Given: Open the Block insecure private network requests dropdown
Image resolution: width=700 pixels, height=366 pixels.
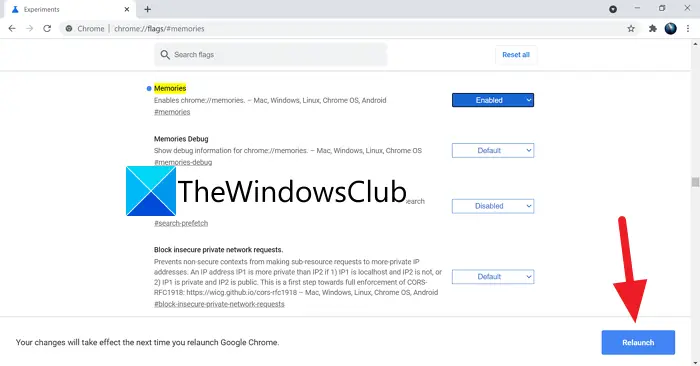Looking at the screenshot, I should (x=492, y=277).
